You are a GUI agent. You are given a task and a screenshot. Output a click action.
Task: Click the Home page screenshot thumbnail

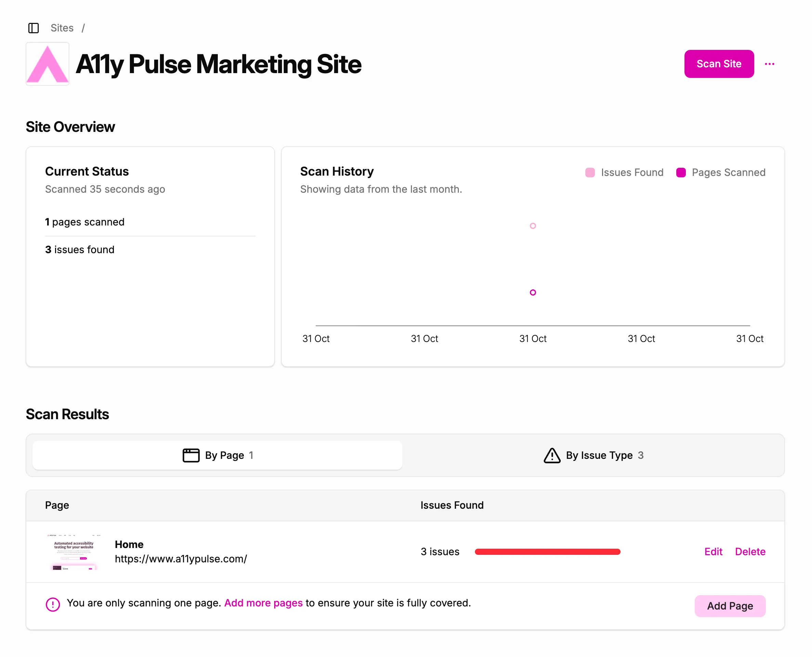[x=74, y=552]
